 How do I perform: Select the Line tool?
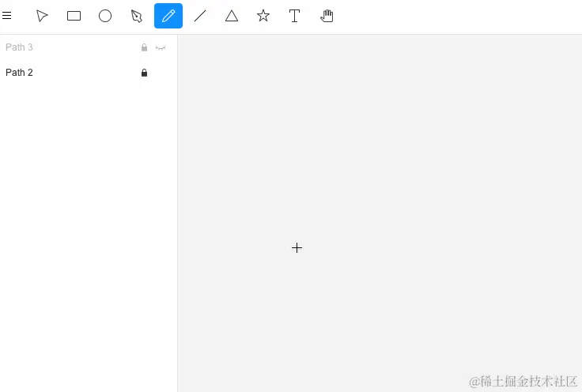pyautogui.click(x=200, y=16)
